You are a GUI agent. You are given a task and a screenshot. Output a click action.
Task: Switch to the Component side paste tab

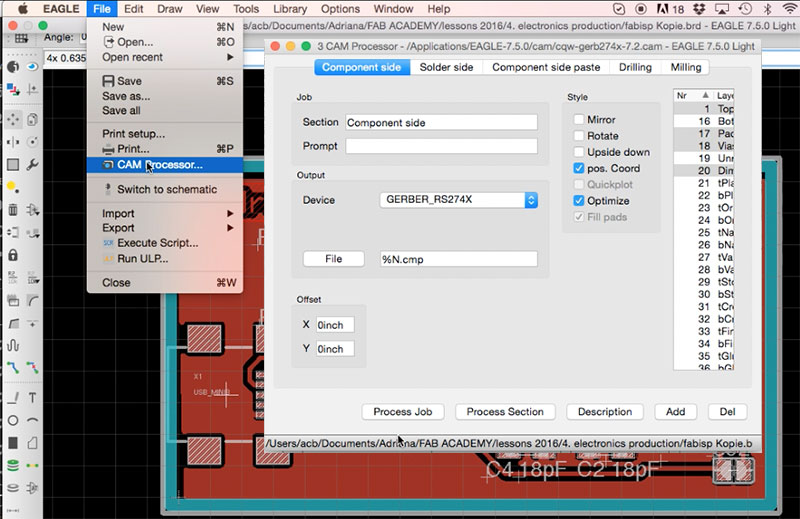coord(546,67)
